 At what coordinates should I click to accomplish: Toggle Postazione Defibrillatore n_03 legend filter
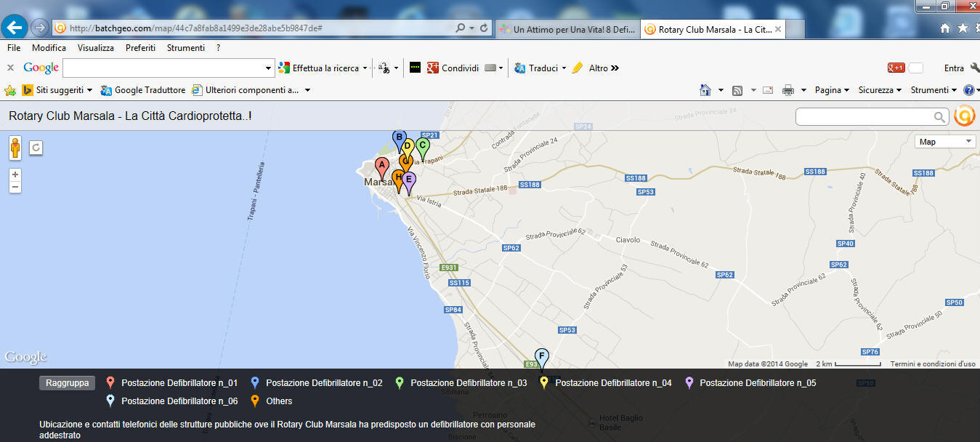point(461,383)
